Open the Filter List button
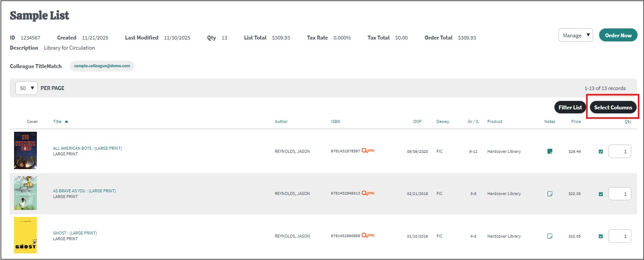Image resolution: width=644 pixels, height=260 pixels. (570, 108)
